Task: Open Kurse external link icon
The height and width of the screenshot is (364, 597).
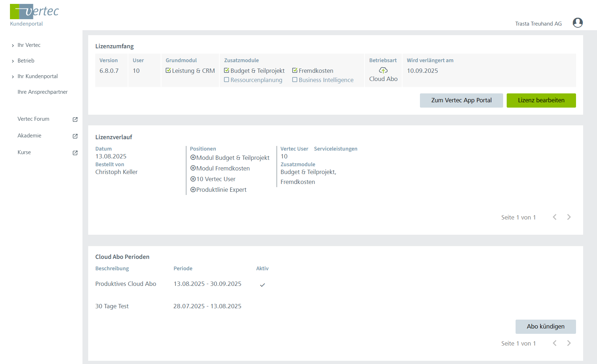Action: pos(75,153)
